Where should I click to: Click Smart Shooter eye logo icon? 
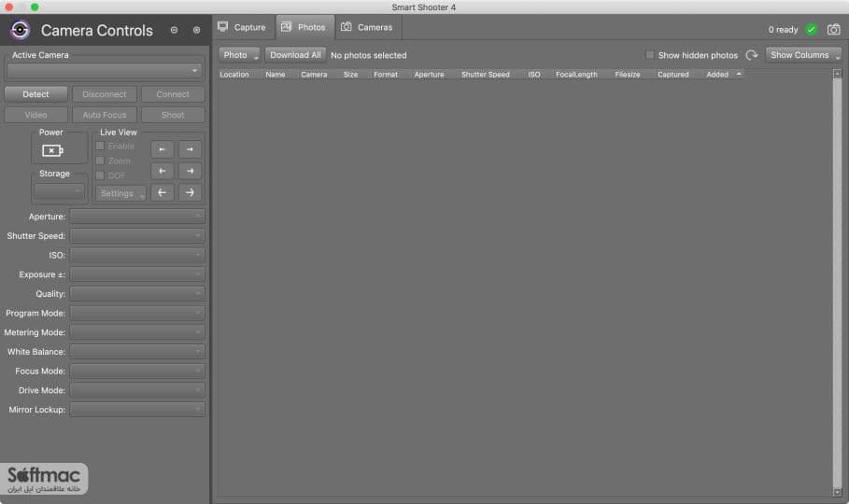(20, 30)
